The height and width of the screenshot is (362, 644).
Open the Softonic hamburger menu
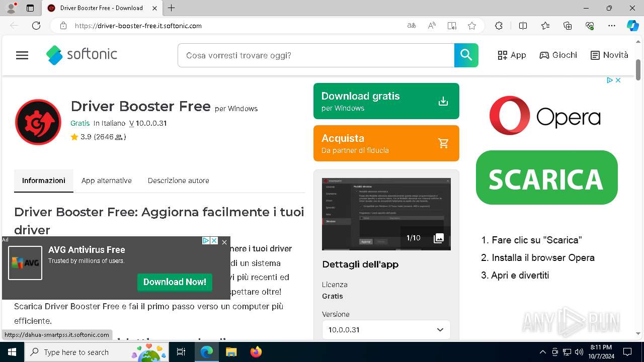[x=22, y=55]
